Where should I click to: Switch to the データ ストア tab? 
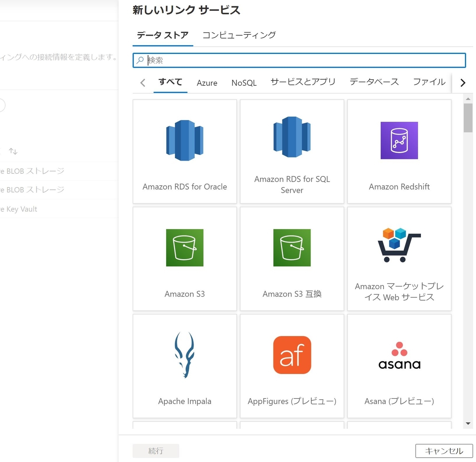tap(163, 35)
